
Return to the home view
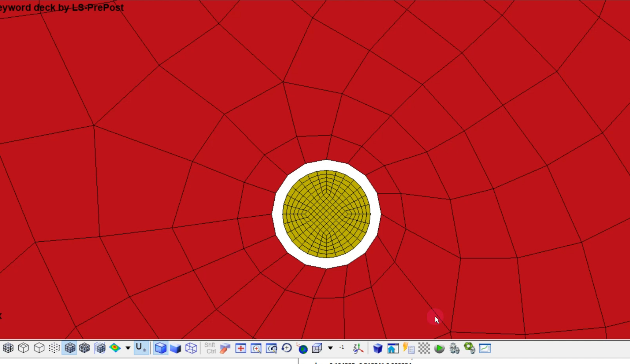pos(393,348)
